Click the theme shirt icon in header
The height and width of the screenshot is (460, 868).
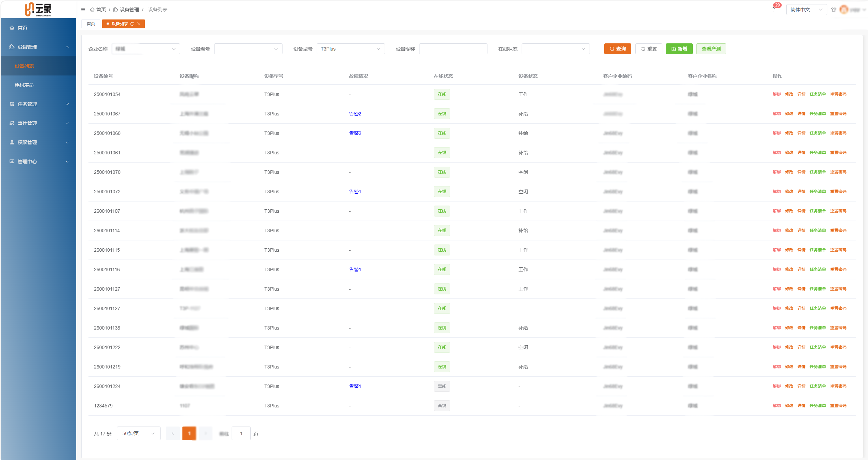point(833,10)
